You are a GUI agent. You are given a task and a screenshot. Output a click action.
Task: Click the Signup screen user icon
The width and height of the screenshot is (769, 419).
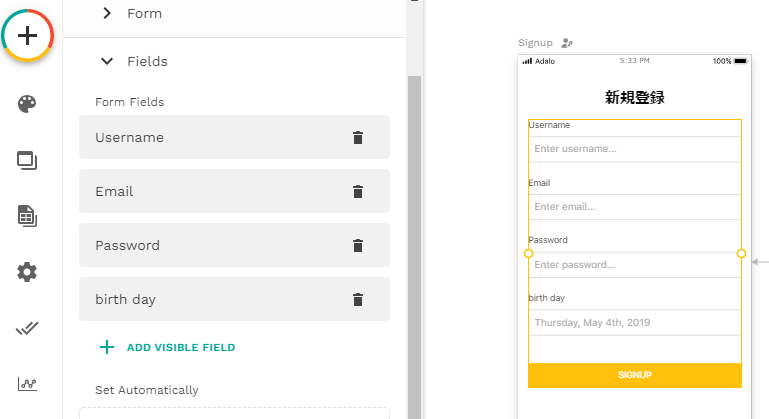tap(567, 43)
